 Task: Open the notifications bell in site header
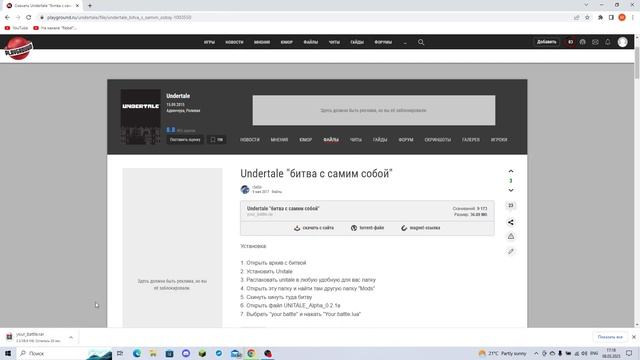tap(608, 42)
